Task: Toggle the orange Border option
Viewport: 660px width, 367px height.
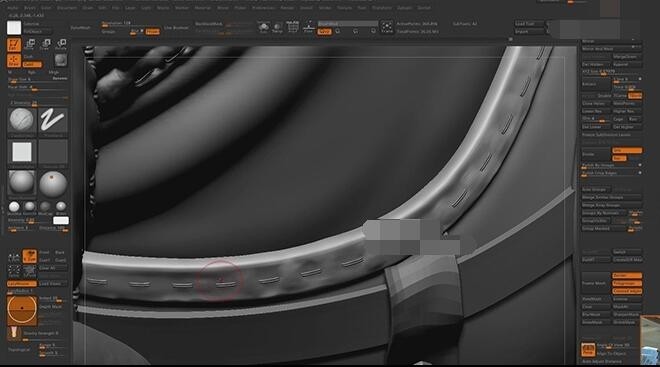Action: coord(627,275)
